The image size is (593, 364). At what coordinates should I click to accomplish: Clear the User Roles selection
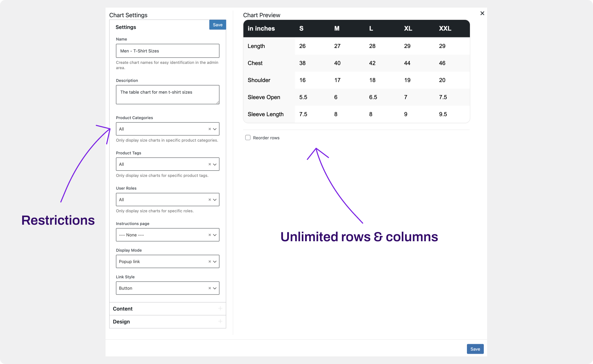(x=209, y=200)
